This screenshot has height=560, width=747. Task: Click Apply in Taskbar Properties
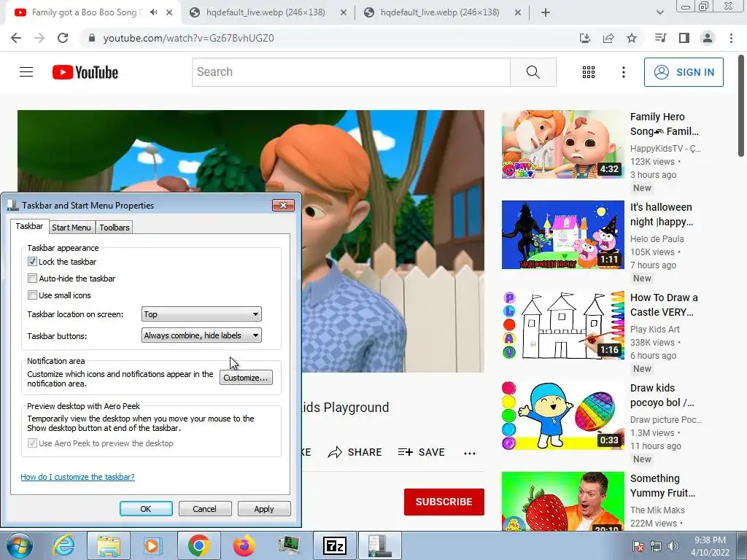264,508
